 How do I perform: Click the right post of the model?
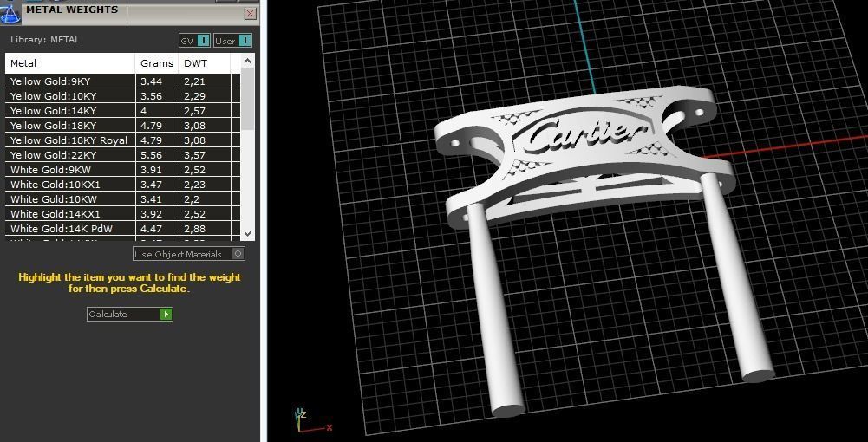pyautogui.click(x=736, y=276)
